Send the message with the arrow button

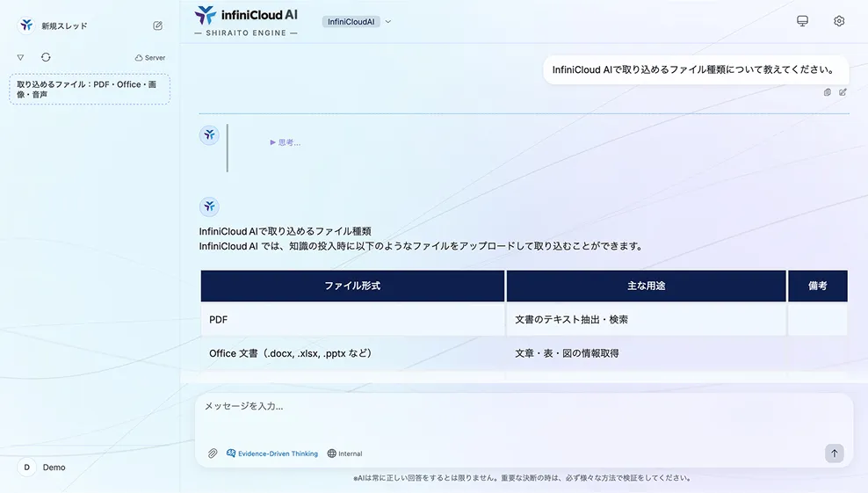tap(835, 453)
